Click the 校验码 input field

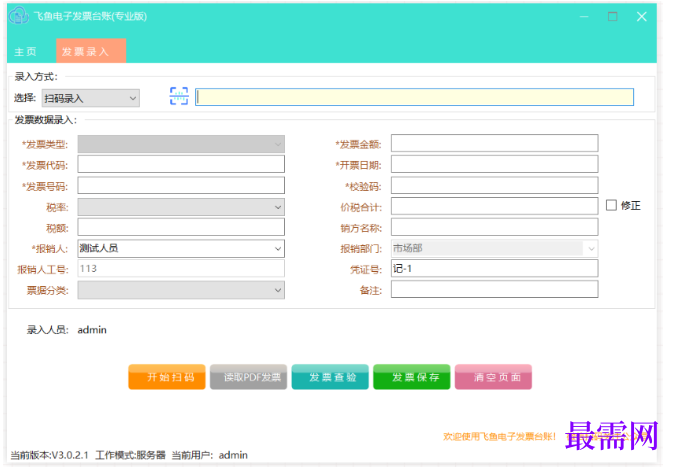(494, 186)
